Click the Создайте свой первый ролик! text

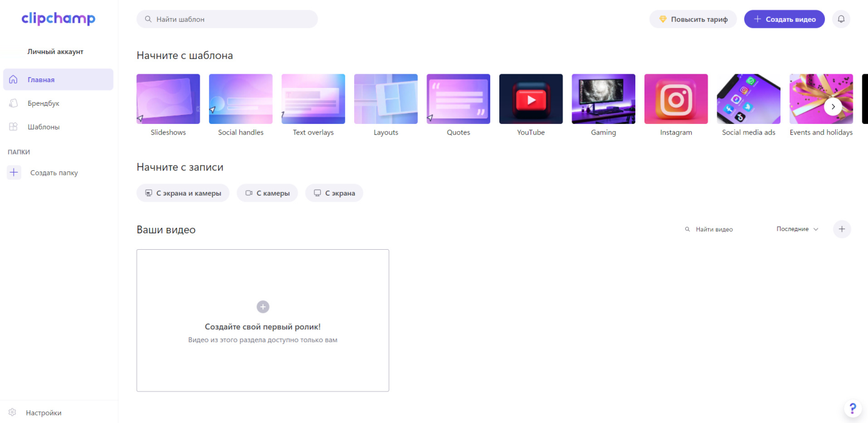click(x=263, y=327)
